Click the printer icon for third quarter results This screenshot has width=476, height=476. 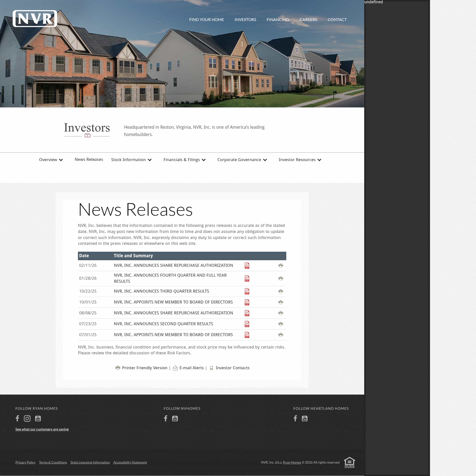click(280, 291)
